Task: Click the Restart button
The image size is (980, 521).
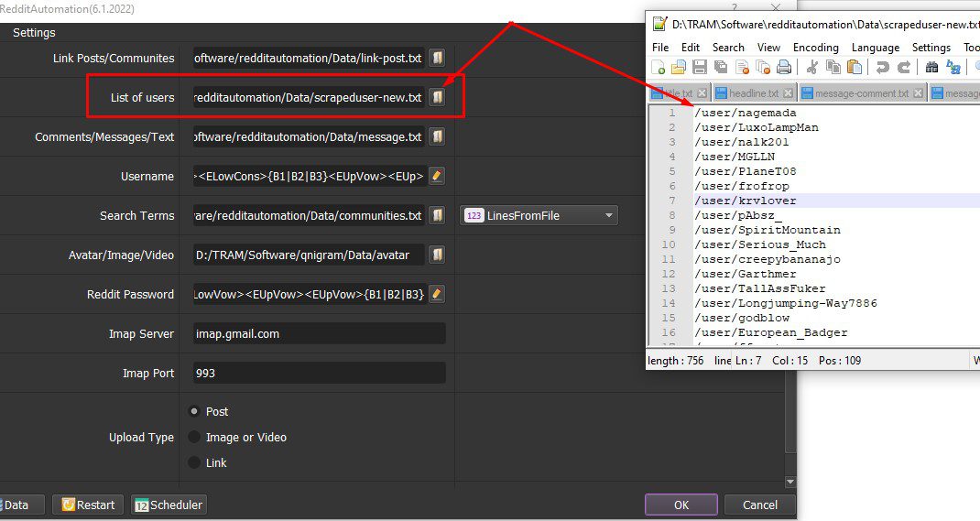Action: pyautogui.click(x=88, y=505)
